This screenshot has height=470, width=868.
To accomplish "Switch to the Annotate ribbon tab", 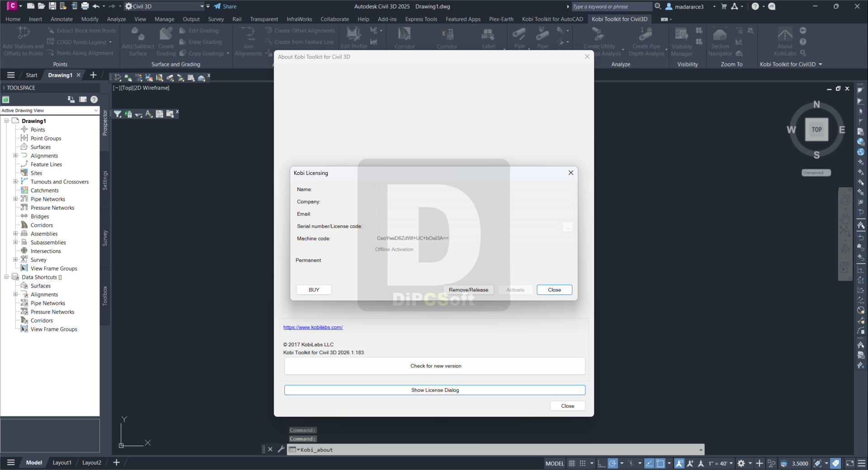I will pos(61,19).
